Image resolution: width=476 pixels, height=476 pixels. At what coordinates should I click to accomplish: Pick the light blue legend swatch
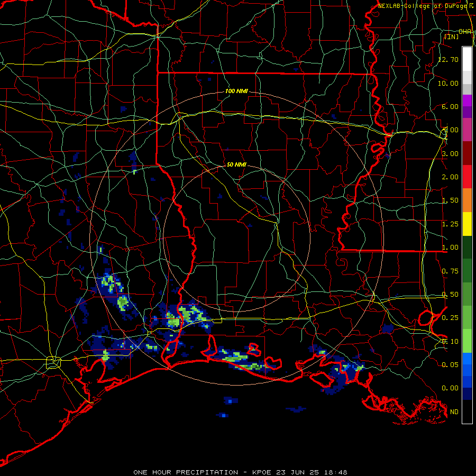[x=467, y=359]
